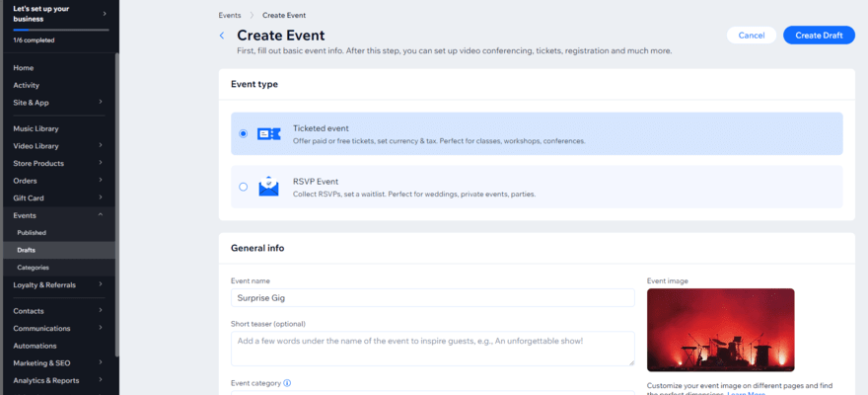Open Music Library in the sidebar
This screenshot has width=868, height=395.
[36, 128]
